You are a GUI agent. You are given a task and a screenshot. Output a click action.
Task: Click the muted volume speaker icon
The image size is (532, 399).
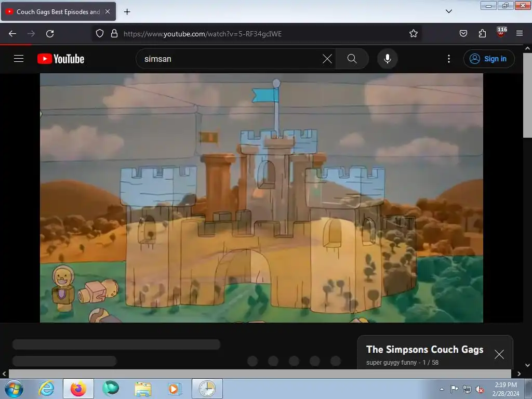[x=480, y=389]
